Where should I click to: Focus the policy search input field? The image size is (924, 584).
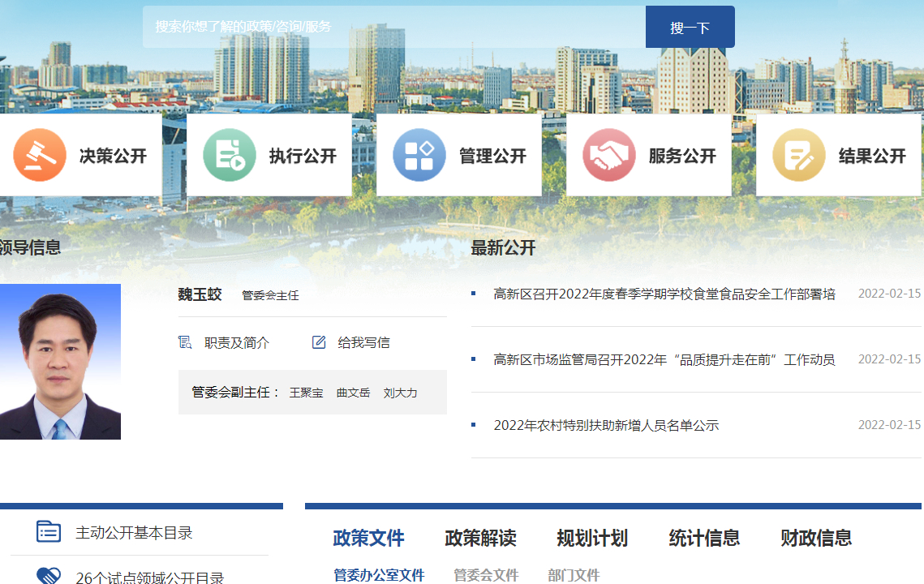(394, 27)
